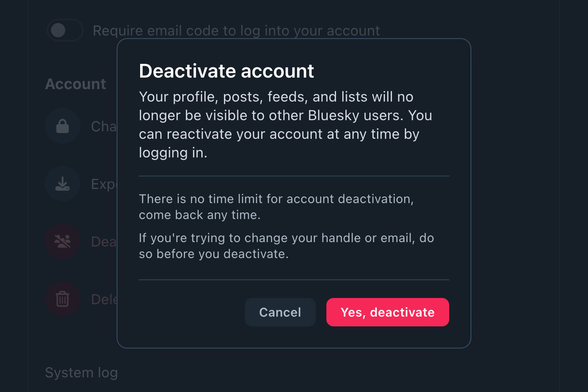Click the note about changing handle or email
The height and width of the screenshot is (392, 588).
point(286,246)
